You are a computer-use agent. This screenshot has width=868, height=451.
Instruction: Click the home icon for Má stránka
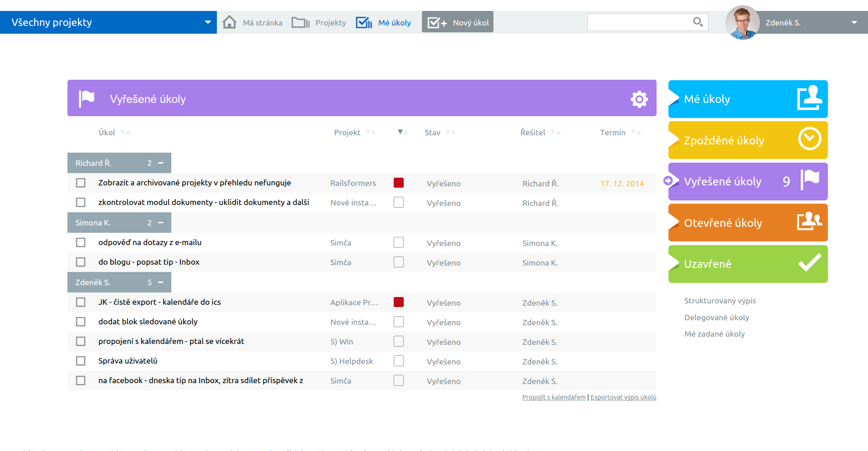229,22
